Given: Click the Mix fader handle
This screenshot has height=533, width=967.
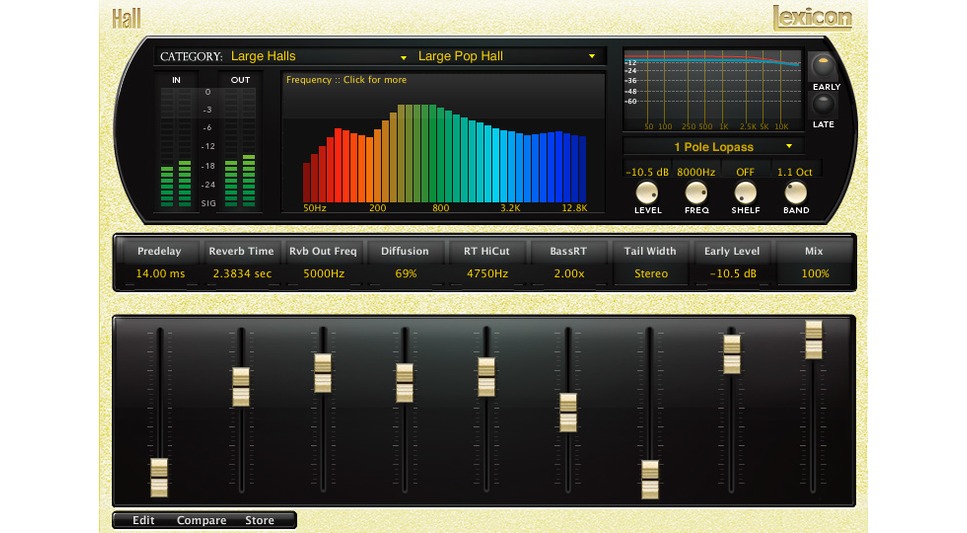Looking at the screenshot, I should pos(813,340).
